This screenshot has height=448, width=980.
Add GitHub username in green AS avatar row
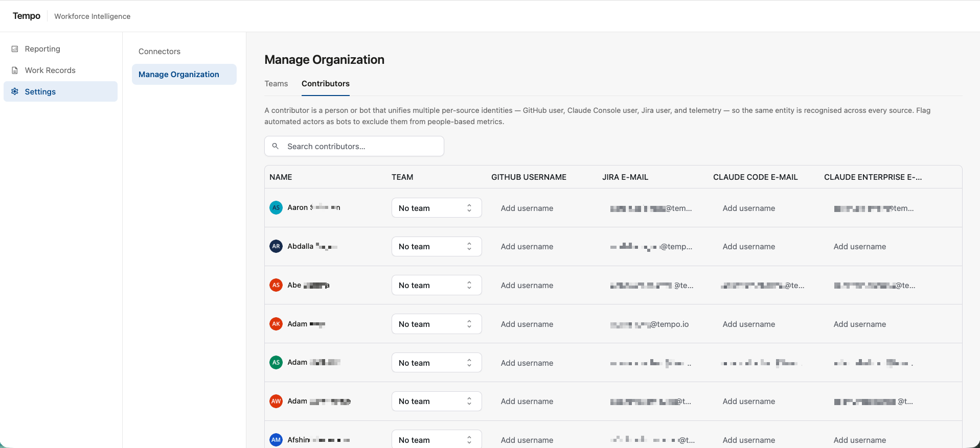pos(527,363)
